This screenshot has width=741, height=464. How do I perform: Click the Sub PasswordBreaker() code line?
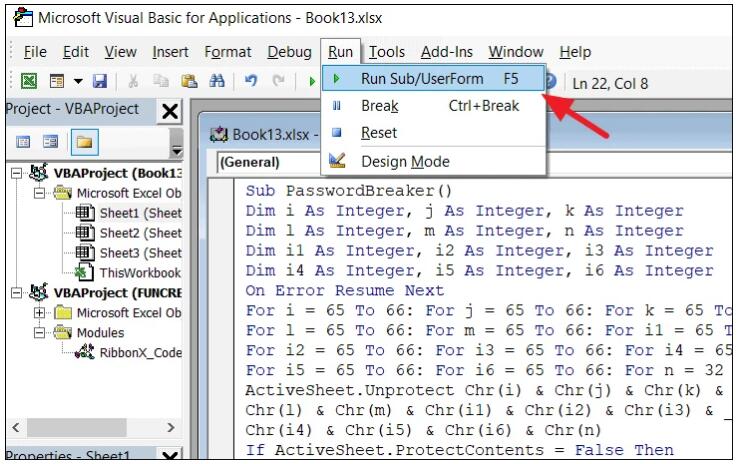pos(349,191)
